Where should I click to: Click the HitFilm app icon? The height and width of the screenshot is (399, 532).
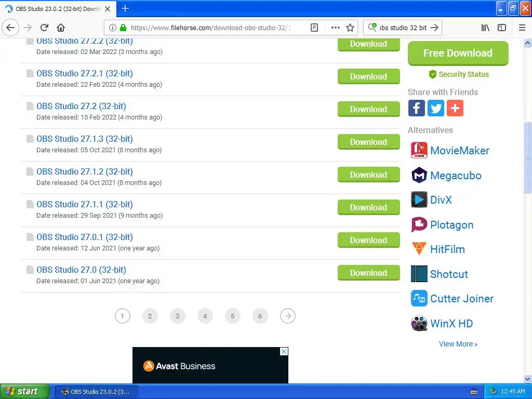[x=419, y=249]
